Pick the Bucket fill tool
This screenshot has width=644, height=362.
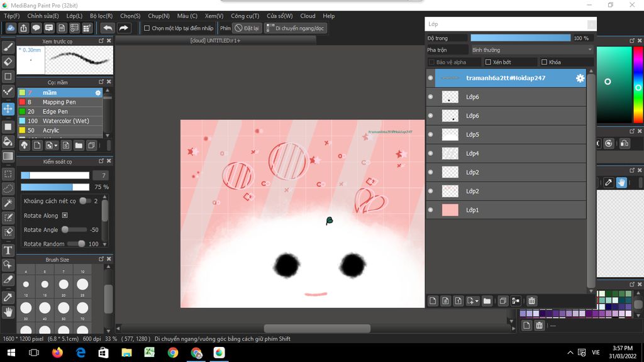[x=8, y=141]
